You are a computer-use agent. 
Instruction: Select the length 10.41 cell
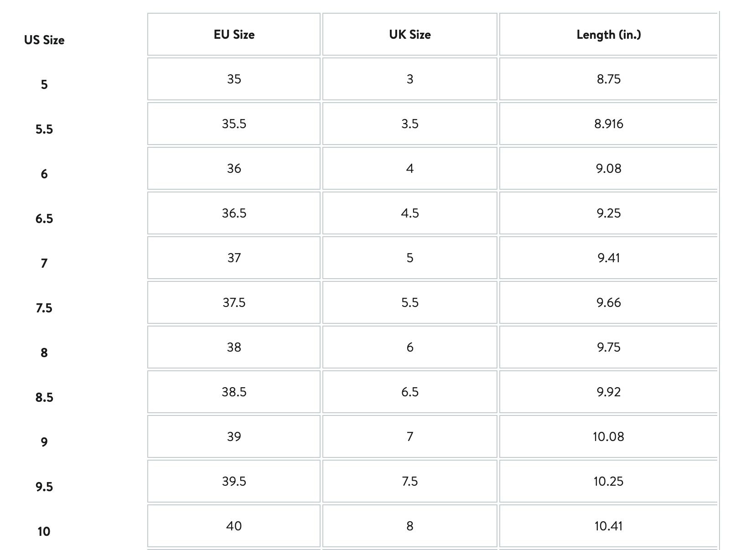[x=608, y=526]
